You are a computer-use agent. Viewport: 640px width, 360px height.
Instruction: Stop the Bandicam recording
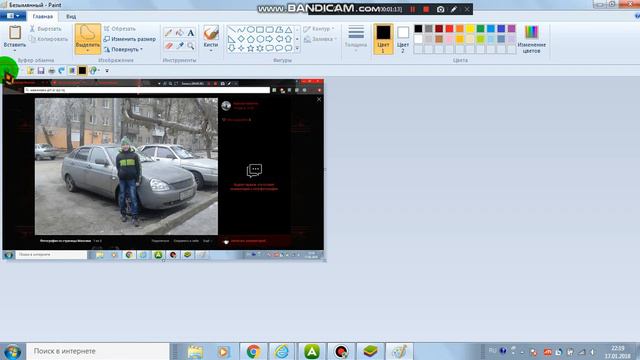(x=426, y=9)
